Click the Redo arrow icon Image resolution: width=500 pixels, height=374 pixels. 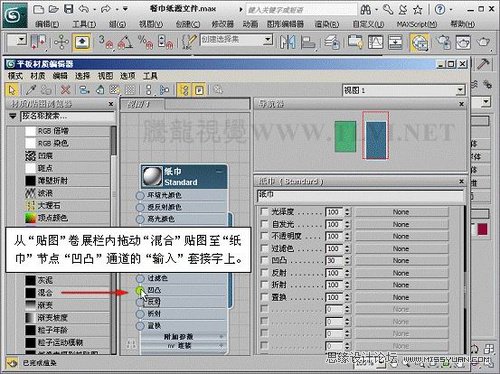coord(106,9)
